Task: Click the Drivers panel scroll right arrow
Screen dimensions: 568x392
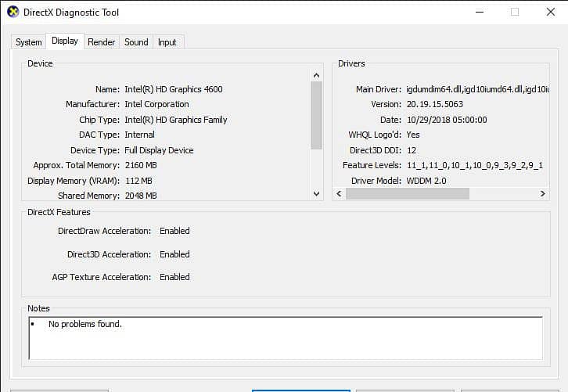Action: [x=542, y=193]
